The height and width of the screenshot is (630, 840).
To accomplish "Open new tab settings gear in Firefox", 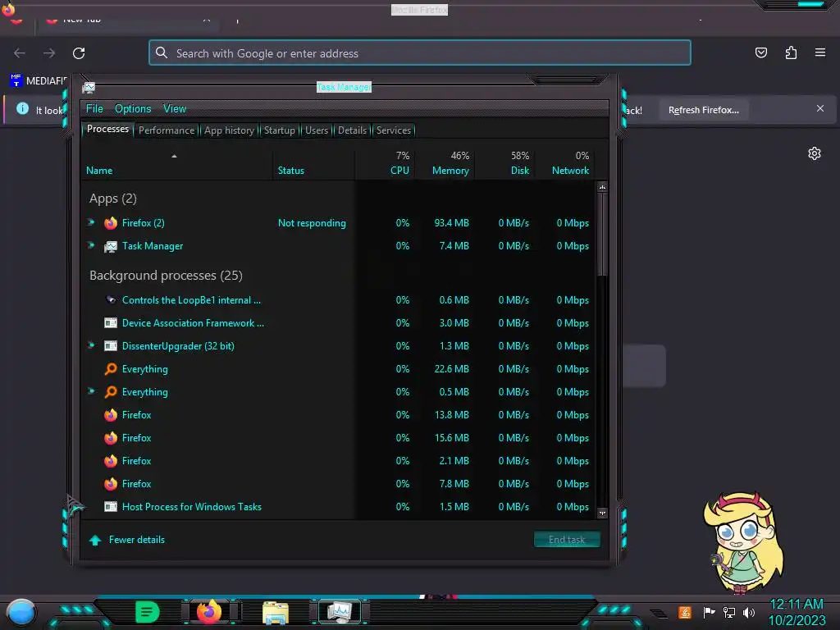I will pyautogui.click(x=815, y=153).
